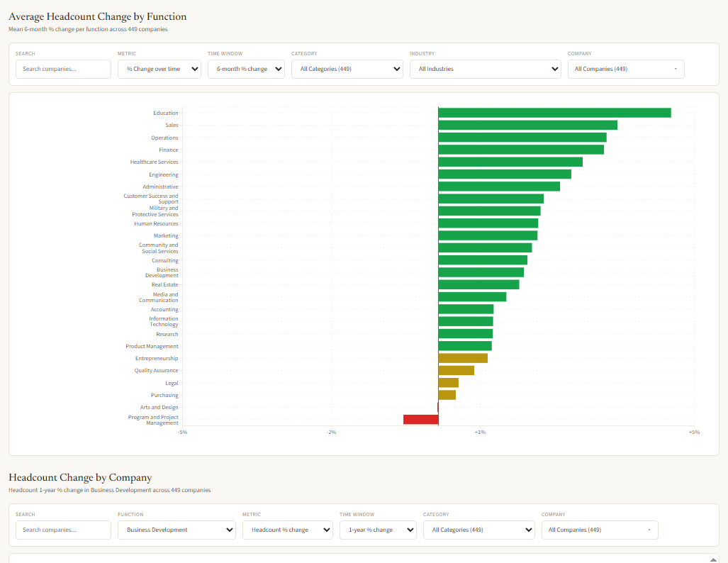
Task: Click the green Finance bar
Action: tap(522, 150)
